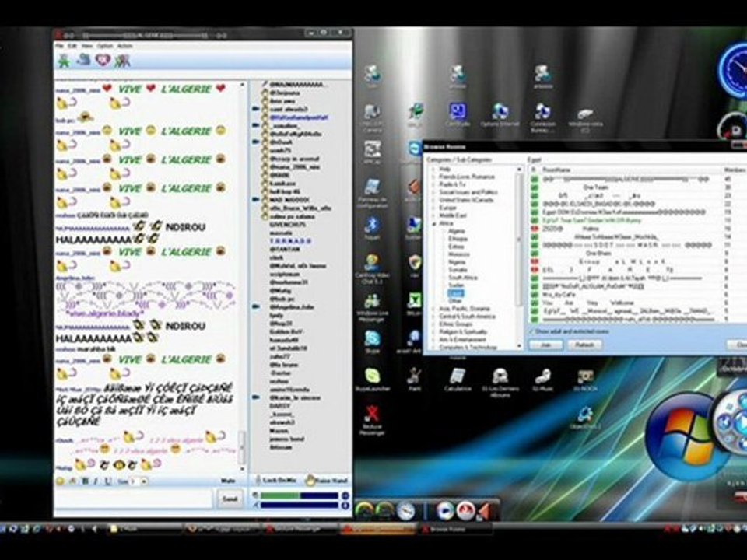Image resolution: width=747 pixels, height=560 pixels.
Task: Toggle underline text formatting
Action: pos(107,481)
